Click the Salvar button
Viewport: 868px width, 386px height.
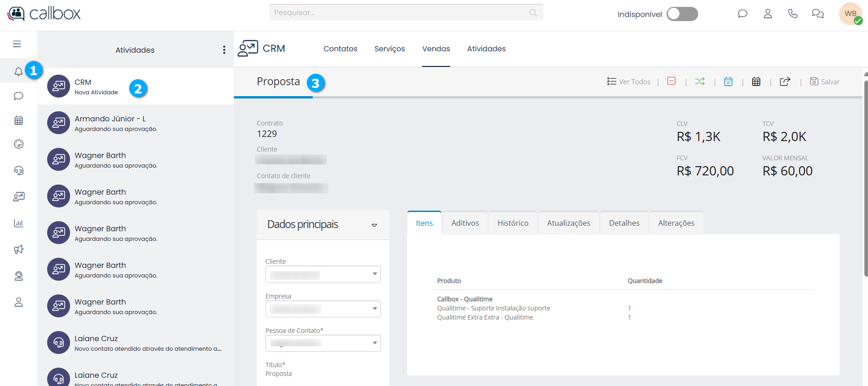pos(825,82)
